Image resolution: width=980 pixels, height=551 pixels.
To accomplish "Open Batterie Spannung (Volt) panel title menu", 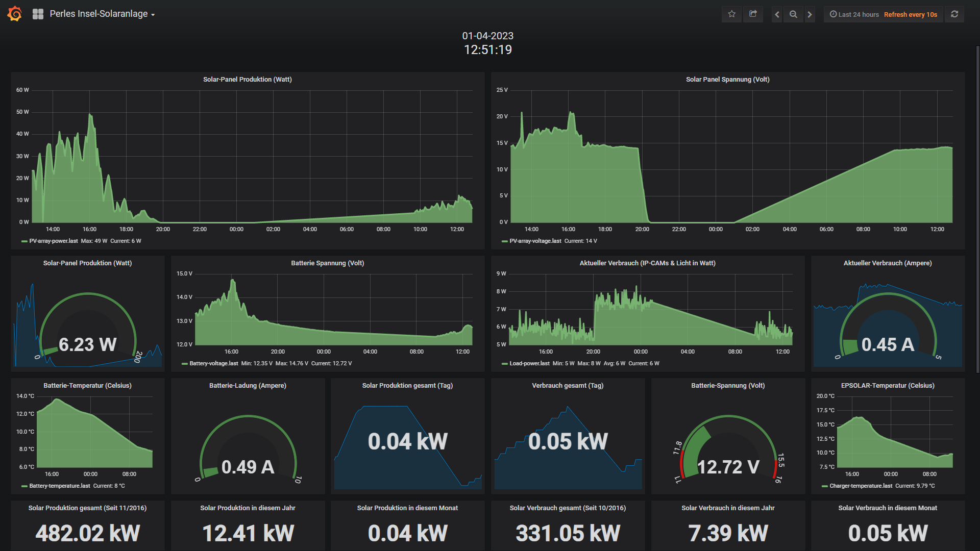I will coord(327,263).
